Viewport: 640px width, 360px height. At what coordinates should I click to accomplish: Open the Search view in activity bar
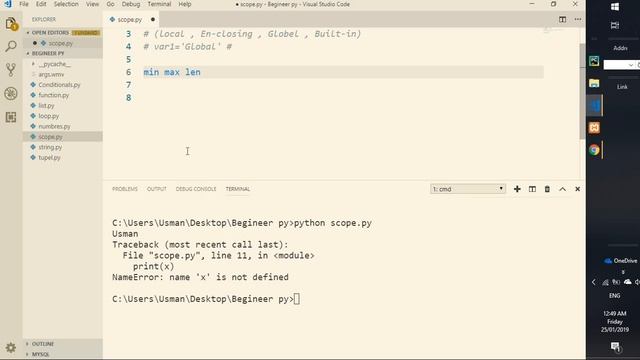pyautogui.click(x=11, y=46)
